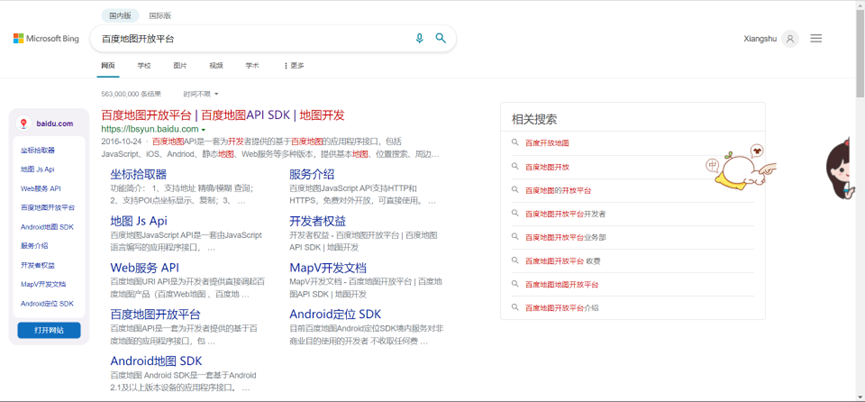Search related term 百度地图开放平台业务部
This screenshot has height=402, width=865.
[565, 237]
